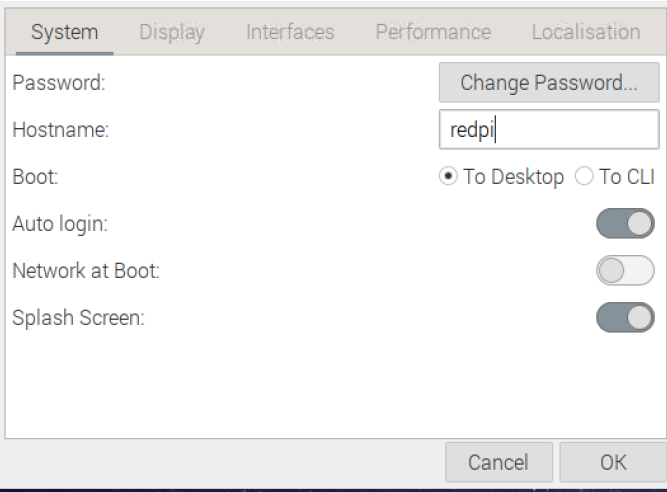Select the Localisation tab

(x=585, y=32)
